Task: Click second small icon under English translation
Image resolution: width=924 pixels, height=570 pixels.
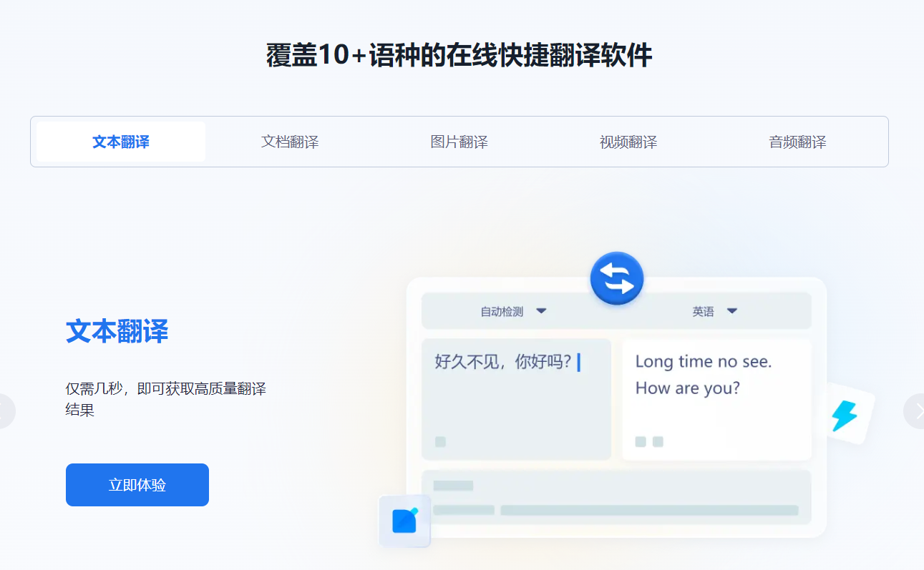Action: coord(658,442)
